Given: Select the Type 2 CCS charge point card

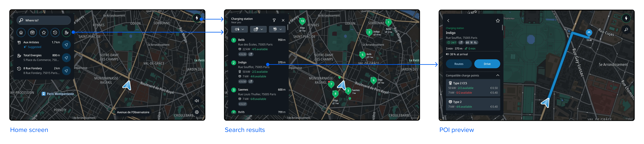Looking at the screenshot, I should click(x=473, y=88).
